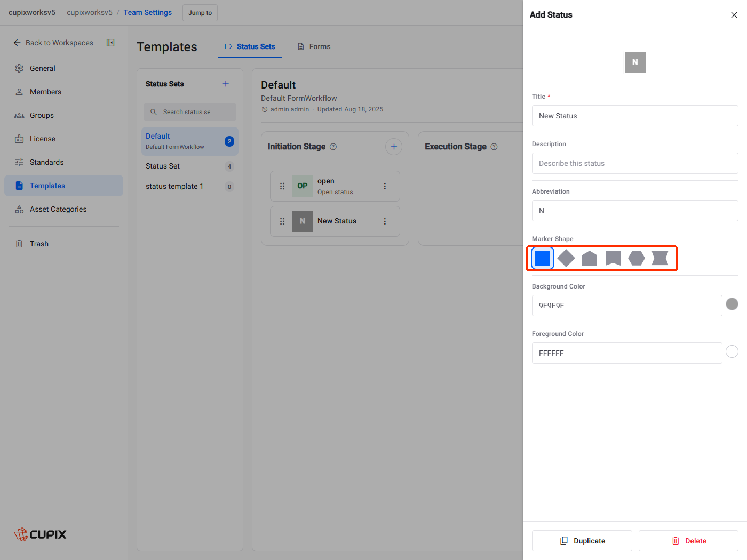Select the hexagon marker shape

tap(637, 258)
